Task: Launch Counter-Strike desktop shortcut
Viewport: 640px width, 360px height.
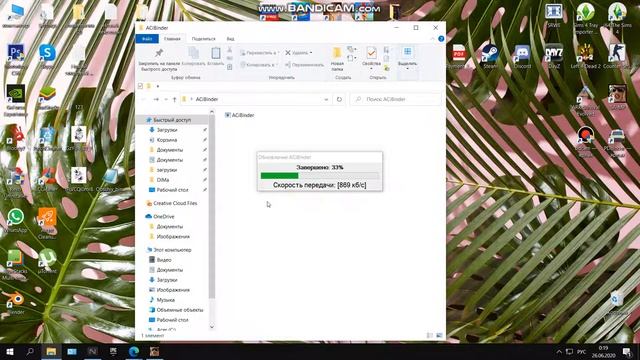Action: click(617, 55)
